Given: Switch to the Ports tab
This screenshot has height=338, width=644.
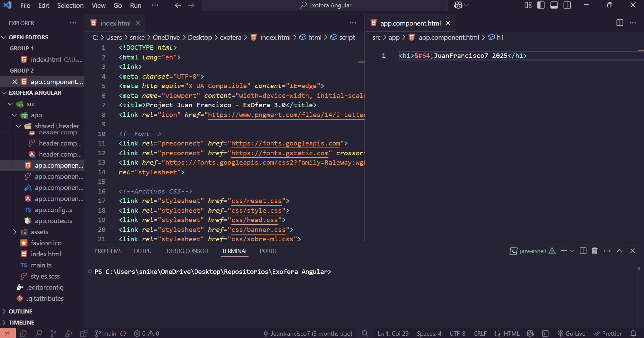Looking at the screenshot, I should coord(268,251).
